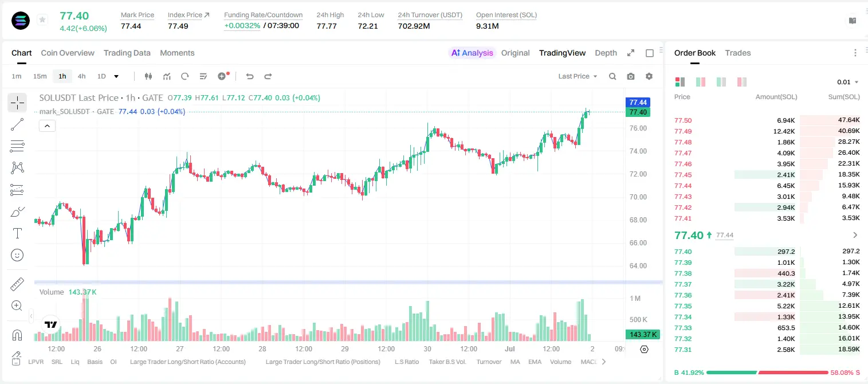Select the 77.50 ask price row

click(x=767, y=120)
